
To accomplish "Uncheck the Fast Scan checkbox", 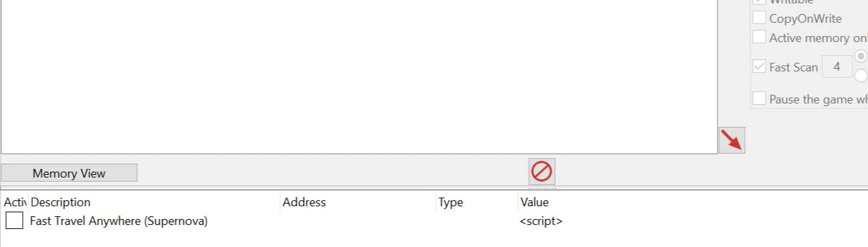I will 759,67.
